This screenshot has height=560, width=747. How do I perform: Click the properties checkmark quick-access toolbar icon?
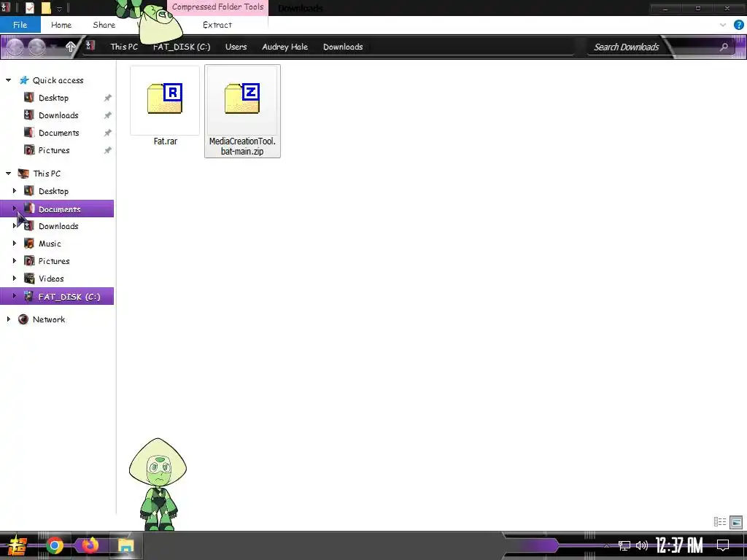coord(29,7)
